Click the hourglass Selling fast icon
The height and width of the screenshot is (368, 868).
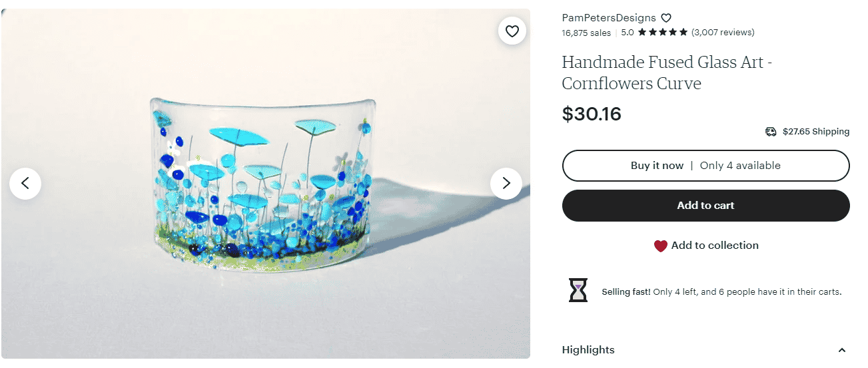coord(578,291)
